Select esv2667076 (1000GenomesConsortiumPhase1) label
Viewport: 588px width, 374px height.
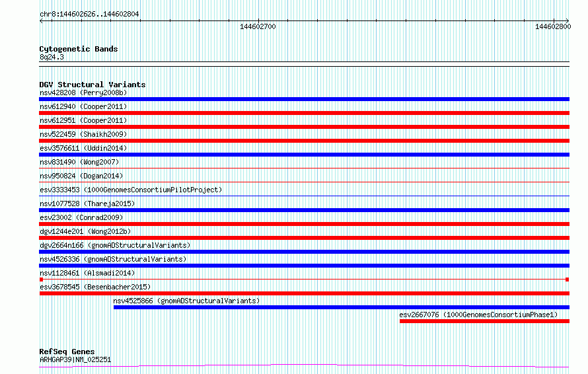pyautogui.click(x=478, y=315)
